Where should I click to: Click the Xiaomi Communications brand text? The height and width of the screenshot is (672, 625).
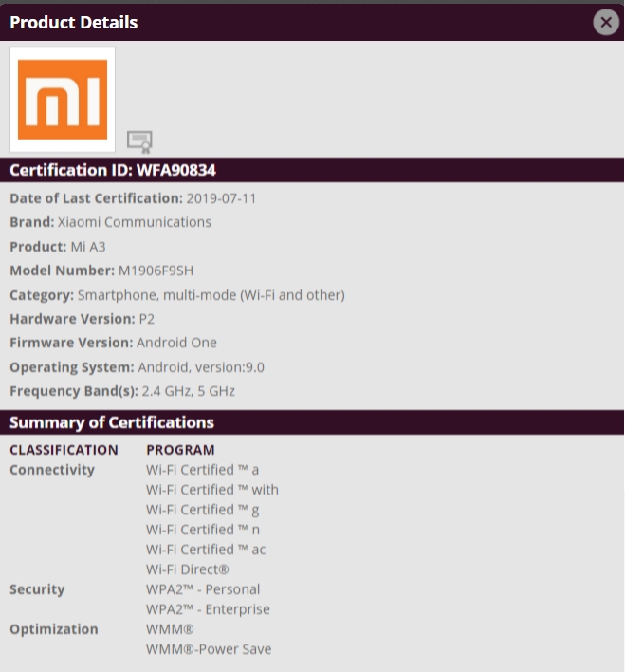(135, 222)
